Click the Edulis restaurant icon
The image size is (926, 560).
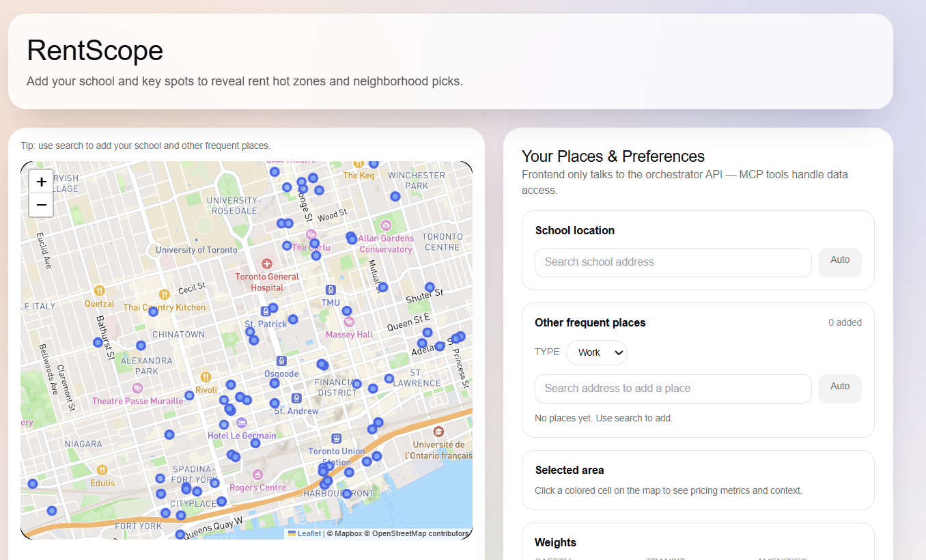point(102,470)
